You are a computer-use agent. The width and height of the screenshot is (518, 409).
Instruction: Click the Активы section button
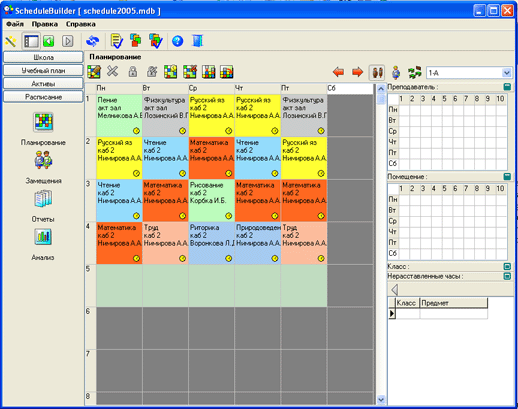tap(43, 84)
